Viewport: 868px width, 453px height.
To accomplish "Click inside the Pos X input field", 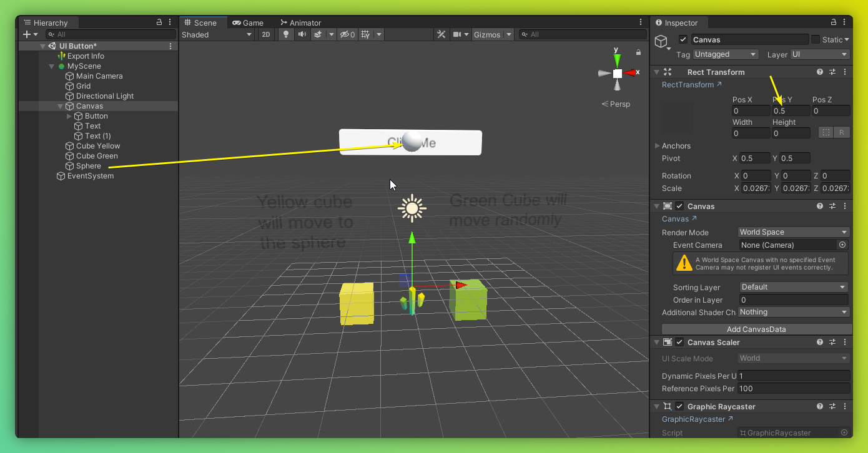I will point(750,110).
